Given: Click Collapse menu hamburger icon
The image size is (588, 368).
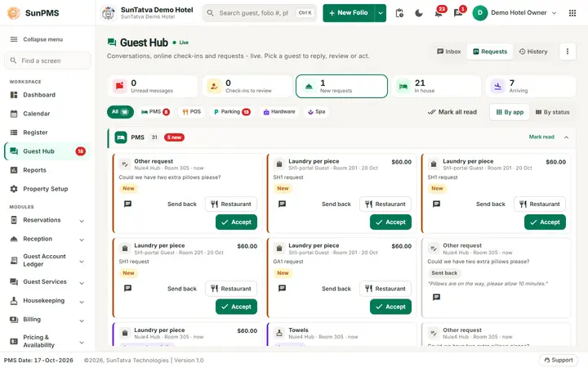Looking at the screenshot, I should [14, 39].
